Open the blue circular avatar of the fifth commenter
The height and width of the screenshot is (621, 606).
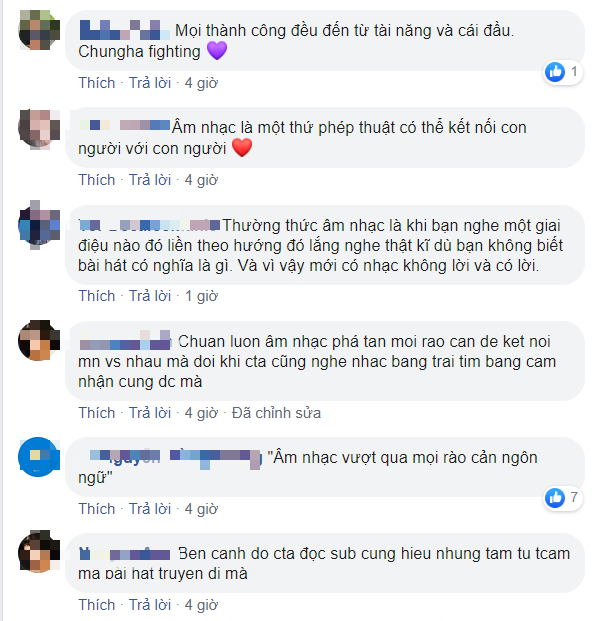(39, 457)
